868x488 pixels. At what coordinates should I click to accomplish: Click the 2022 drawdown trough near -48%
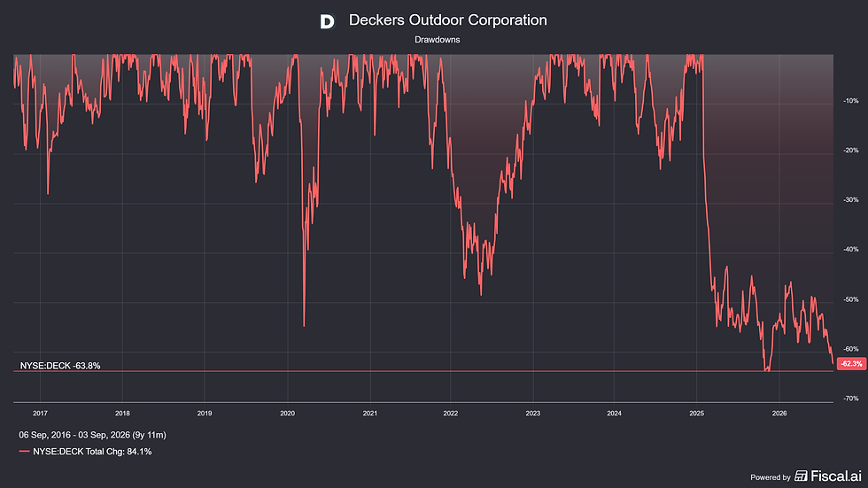(481, 294)
